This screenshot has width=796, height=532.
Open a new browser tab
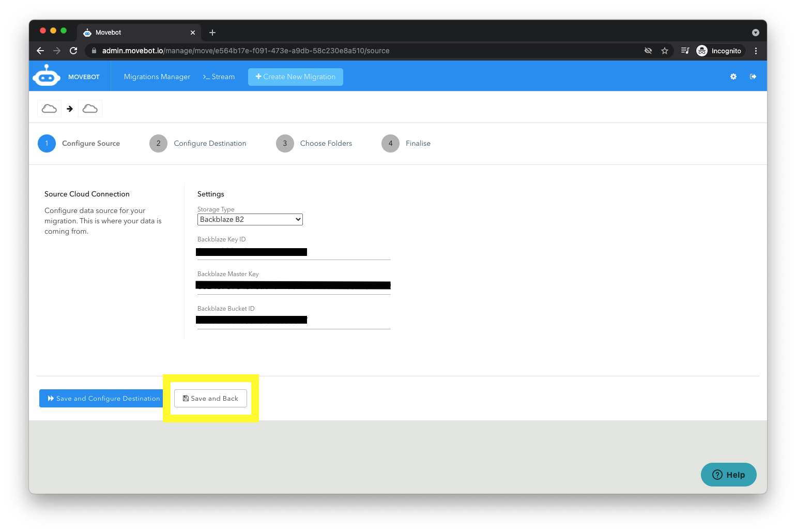click(x=212, y=33)
